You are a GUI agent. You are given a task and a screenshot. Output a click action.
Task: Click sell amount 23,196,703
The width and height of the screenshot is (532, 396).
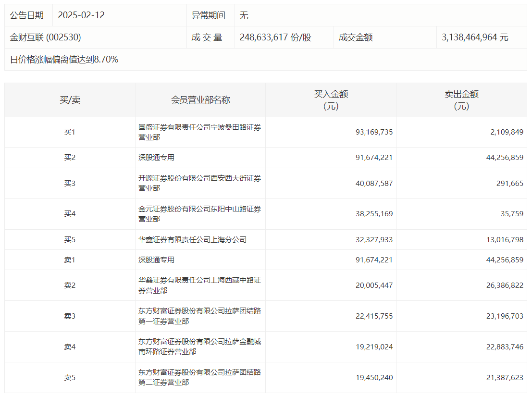[505, 316]
